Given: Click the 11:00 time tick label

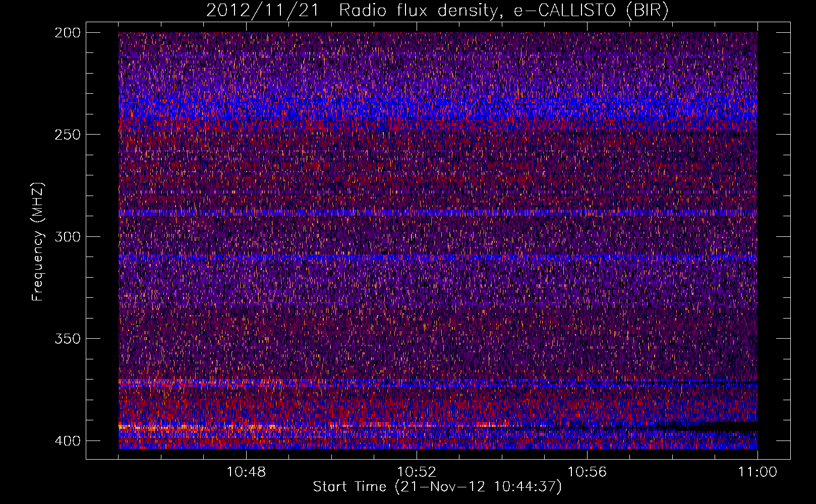Looking at the screenshot, I should 757,472.
